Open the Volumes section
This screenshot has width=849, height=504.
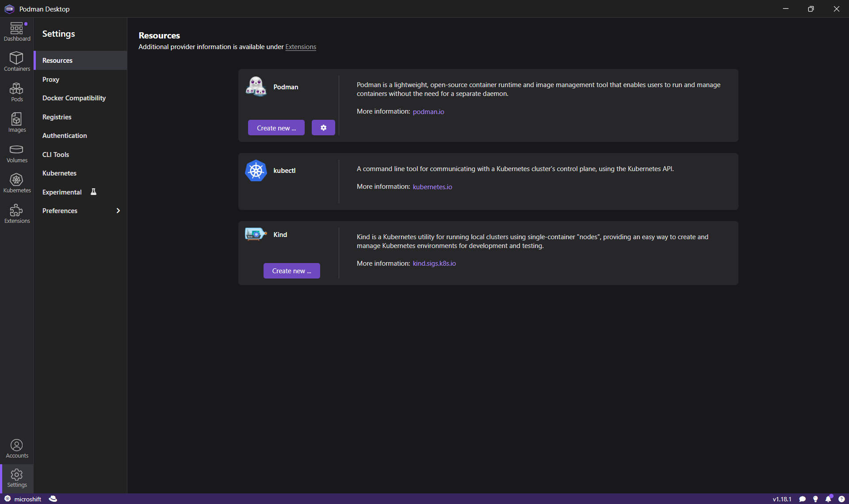17,153
